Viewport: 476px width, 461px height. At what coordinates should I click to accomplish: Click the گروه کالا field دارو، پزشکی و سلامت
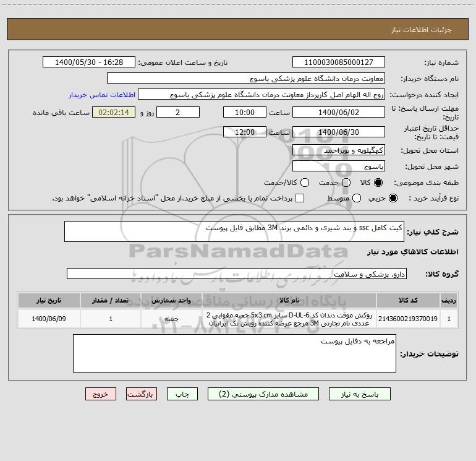(237, 274)
